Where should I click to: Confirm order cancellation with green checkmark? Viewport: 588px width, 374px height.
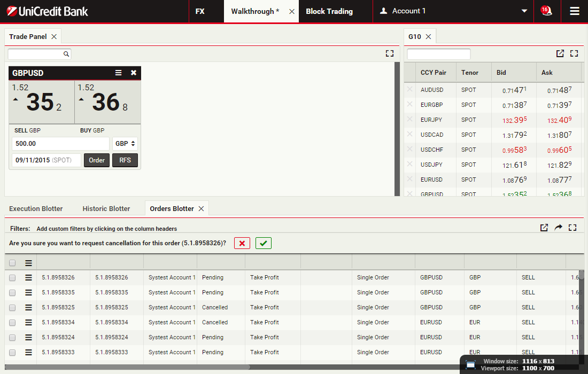(x=263, y=243)
